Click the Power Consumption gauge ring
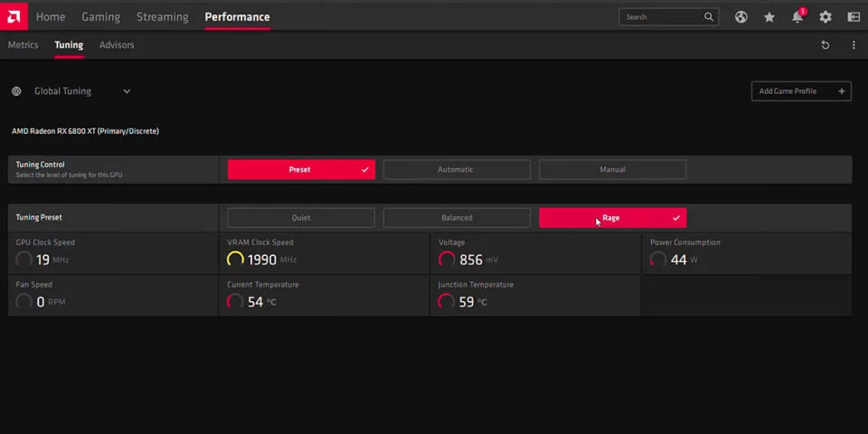 [x=658, y=259]
